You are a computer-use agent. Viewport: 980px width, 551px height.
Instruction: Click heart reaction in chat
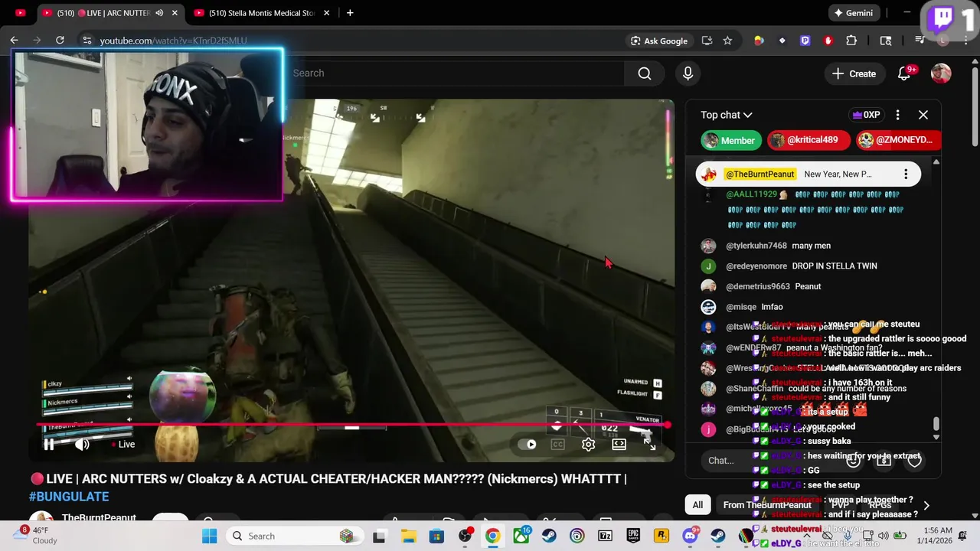914,460
